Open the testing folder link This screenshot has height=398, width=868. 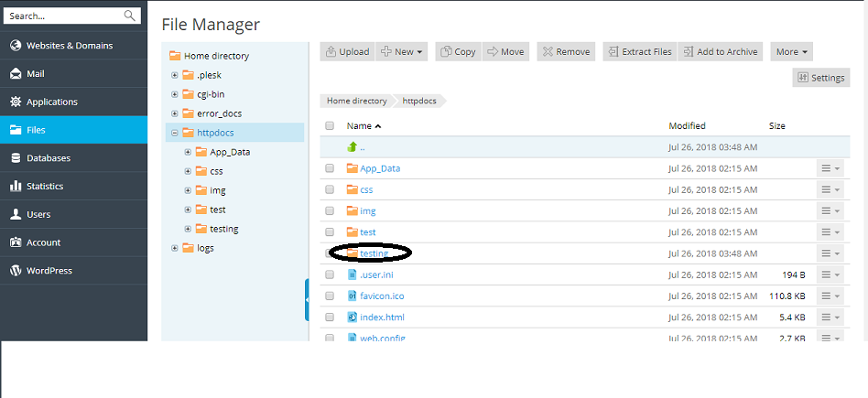[374, 253]
